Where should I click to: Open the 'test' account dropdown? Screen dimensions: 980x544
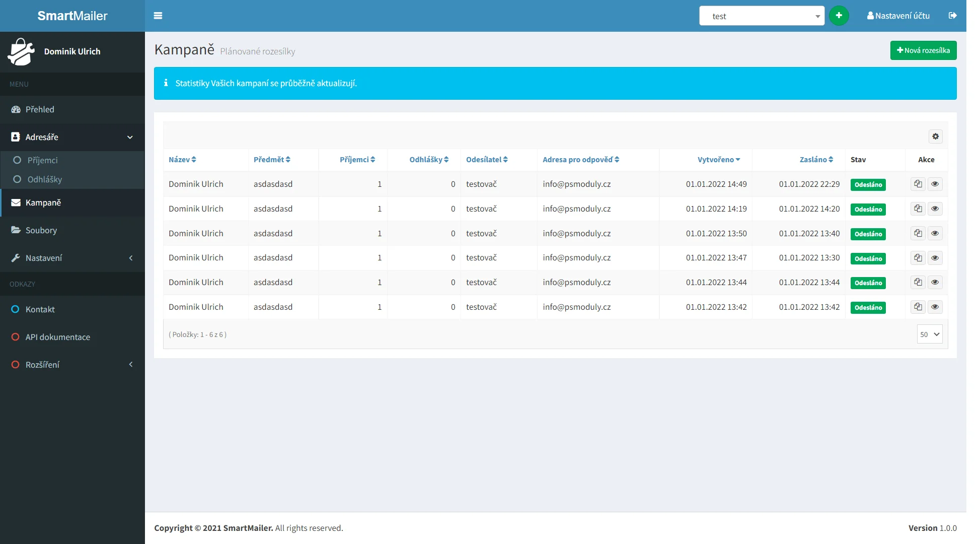click(762, 16)
